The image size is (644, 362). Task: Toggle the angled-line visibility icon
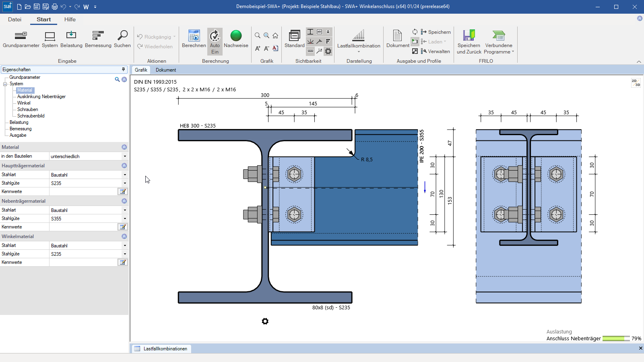pos(319,41)
